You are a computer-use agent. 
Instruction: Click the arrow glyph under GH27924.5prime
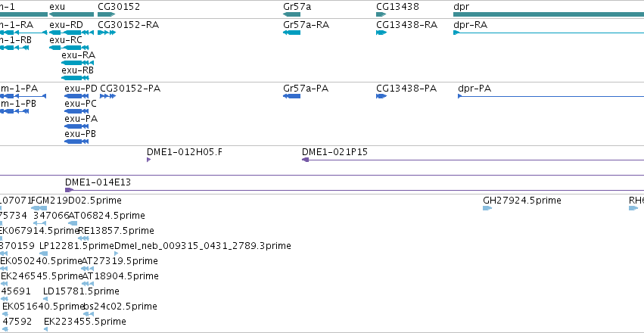point(487,208)
